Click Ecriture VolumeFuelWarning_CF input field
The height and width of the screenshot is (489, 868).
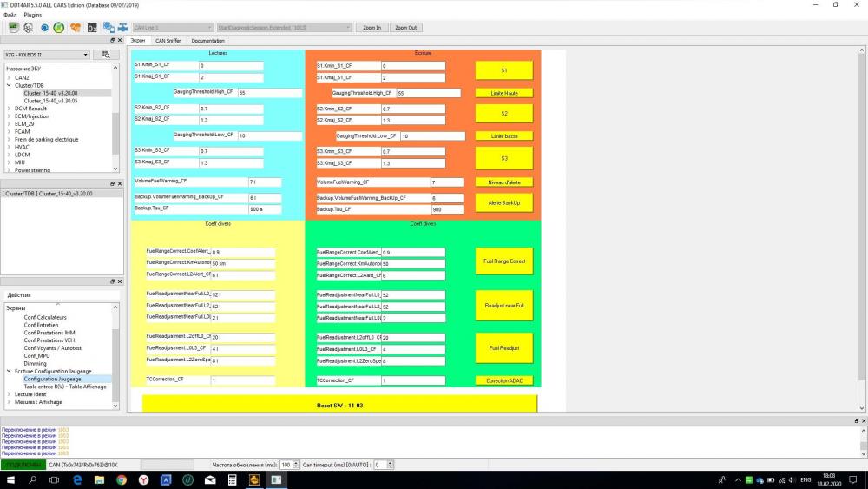click(x=447, y=182)
